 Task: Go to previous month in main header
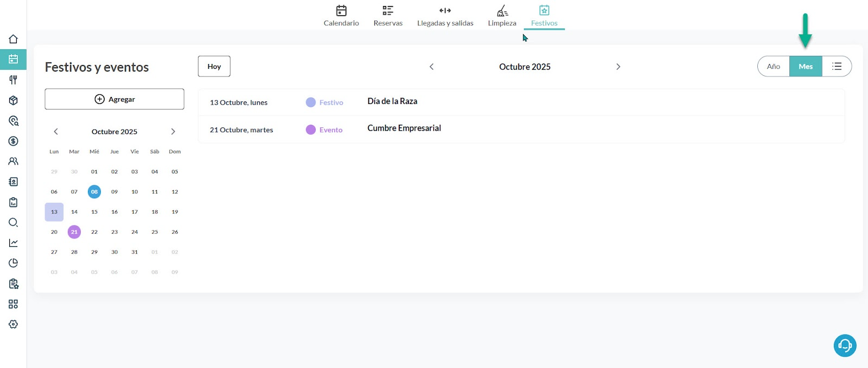pos(432,67)
